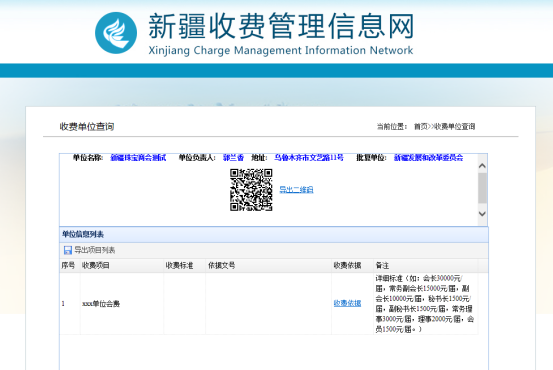Screen dimensions: 553x370
Task: Click the 依据文号 column header
Action: coord(269,266)
